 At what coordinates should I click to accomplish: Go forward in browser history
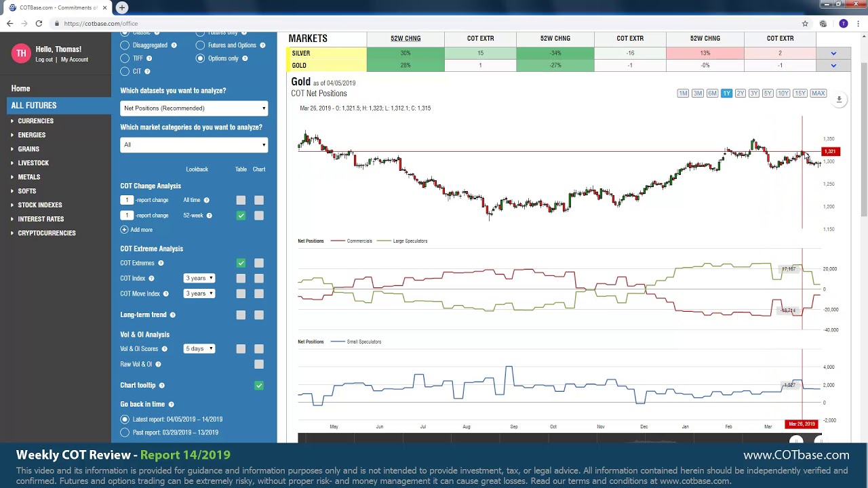click(x=24, y=24)
